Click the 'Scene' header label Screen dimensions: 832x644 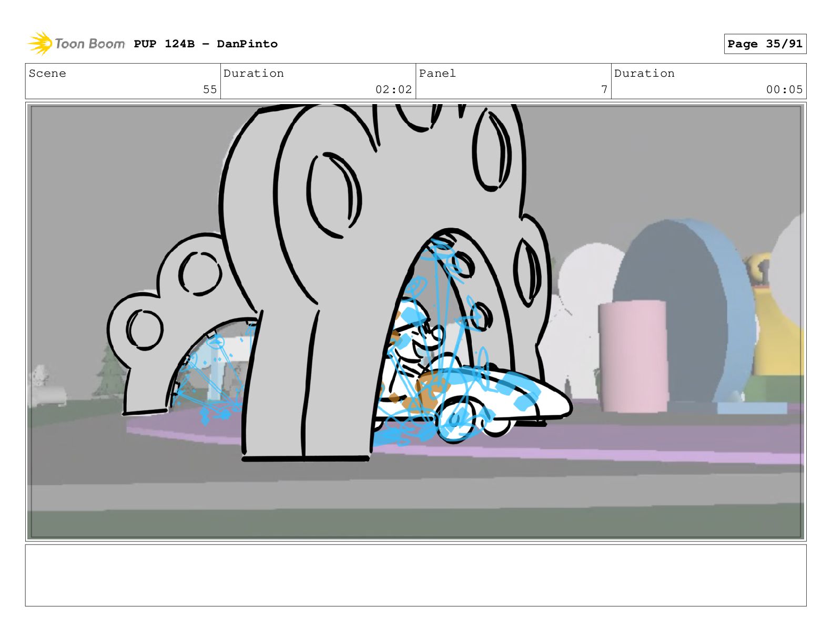point(47,73)
